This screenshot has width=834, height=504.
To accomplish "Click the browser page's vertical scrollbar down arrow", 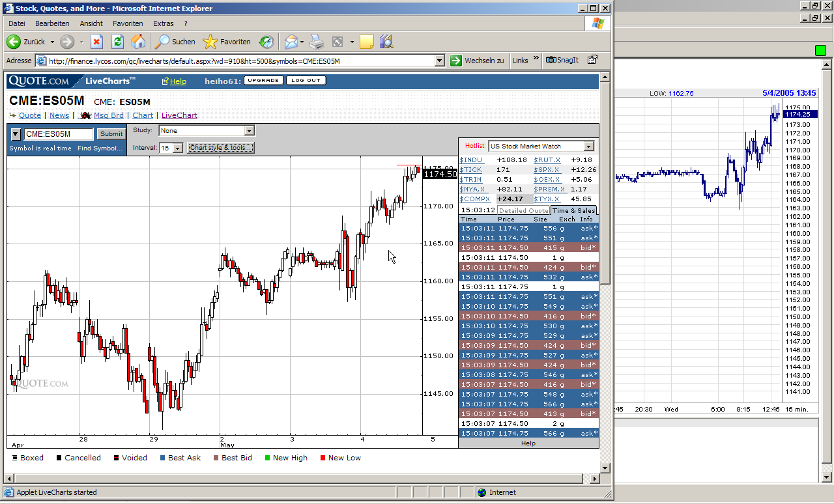I will click(x=605, y=468).
